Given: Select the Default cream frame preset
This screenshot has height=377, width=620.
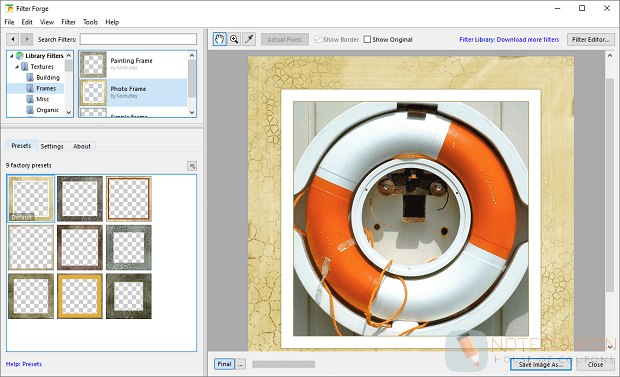Looking at the screenshot, I should point(31,199).
